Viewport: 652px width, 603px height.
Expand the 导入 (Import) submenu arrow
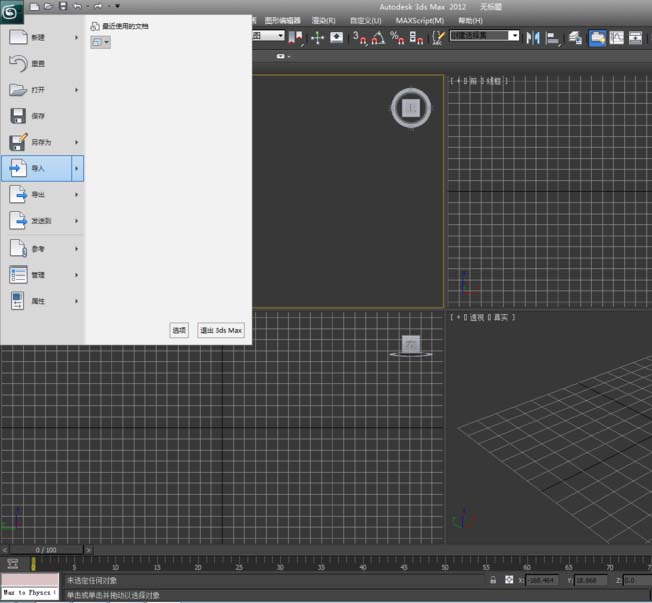coord(76,168)
